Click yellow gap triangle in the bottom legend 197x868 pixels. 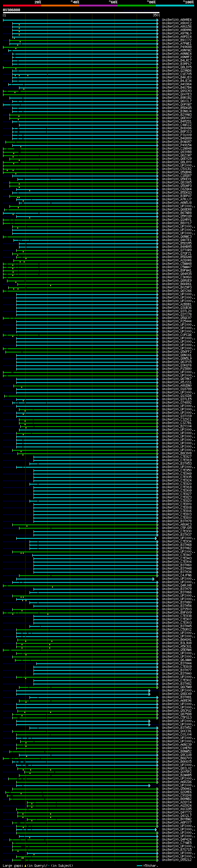pos(25,865)
